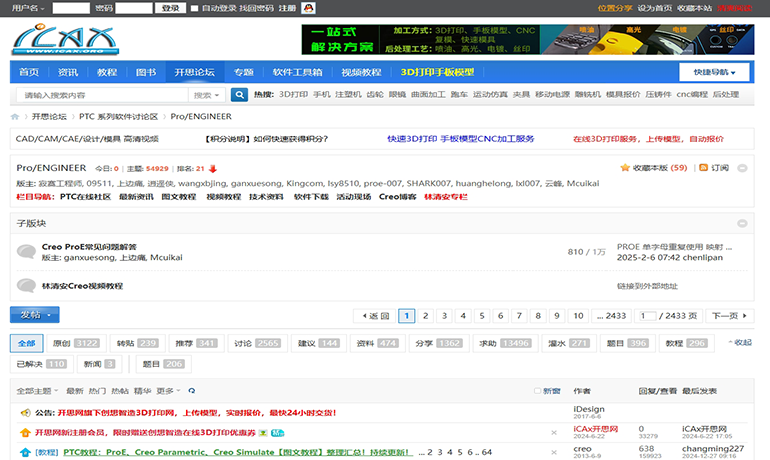This screenshot has height=460, width=770.
Task: Click the 林清安Creo video tutorial speech bubble icon
Action: (x=27, y=286)
